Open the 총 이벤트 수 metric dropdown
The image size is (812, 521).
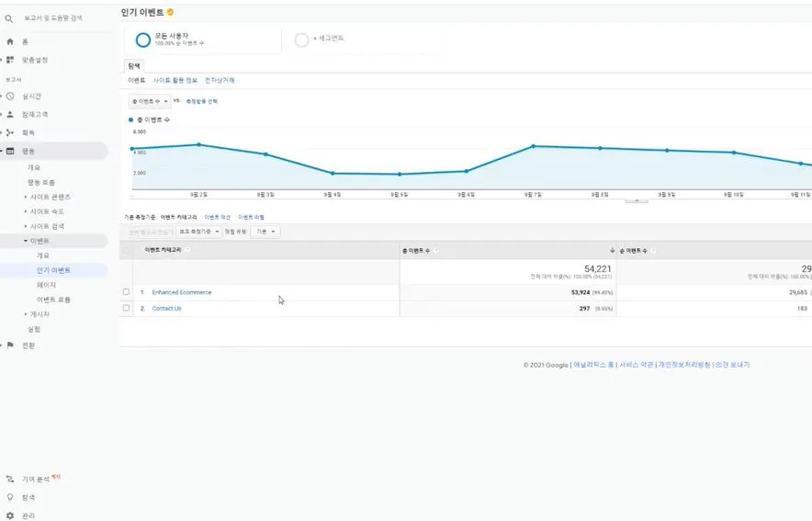(150, 101)
